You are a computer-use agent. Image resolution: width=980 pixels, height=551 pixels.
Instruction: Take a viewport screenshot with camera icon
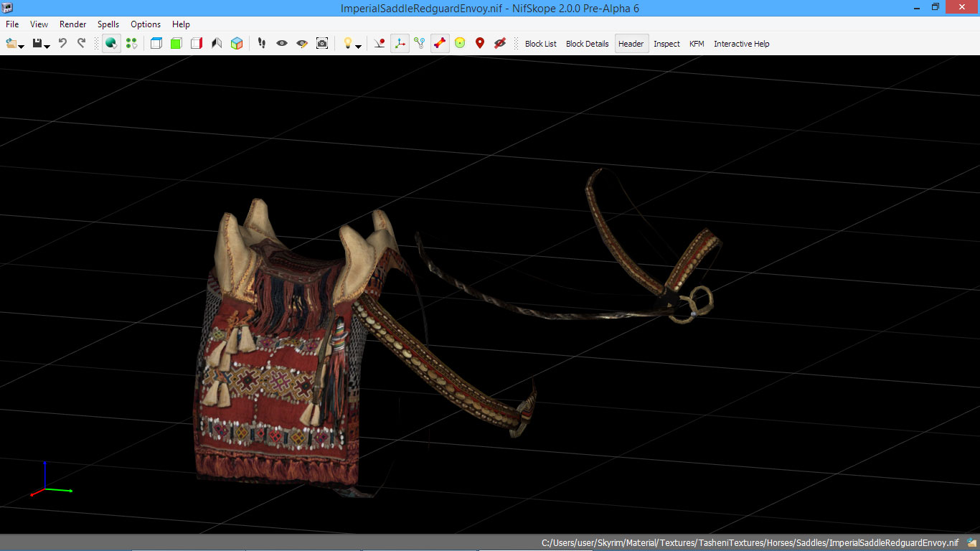pyautogui.click(x=322, y=44)
